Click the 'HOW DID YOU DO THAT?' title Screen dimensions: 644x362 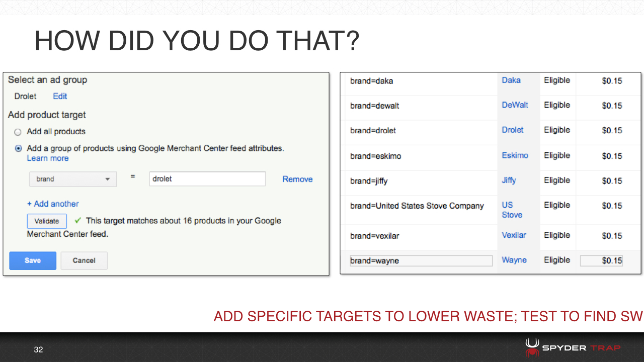(x=197, y=41)
